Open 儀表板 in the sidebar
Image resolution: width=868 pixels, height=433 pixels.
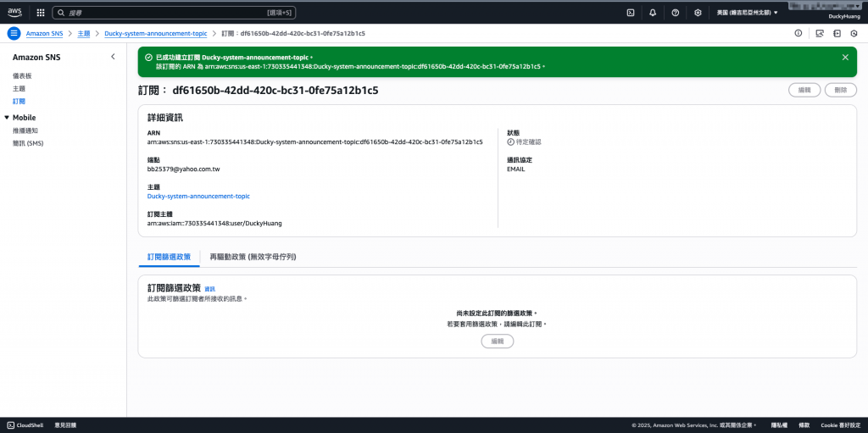pyautogui.click(x=22, y=76)
